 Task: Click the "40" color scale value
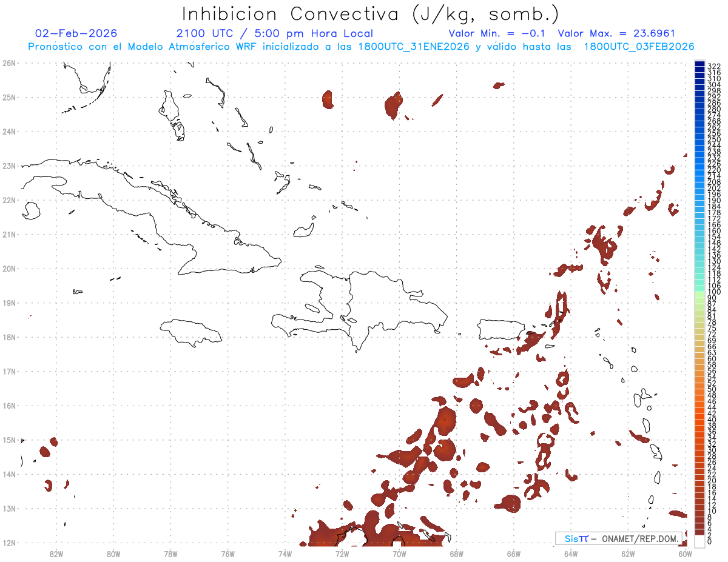click(712, 420)
